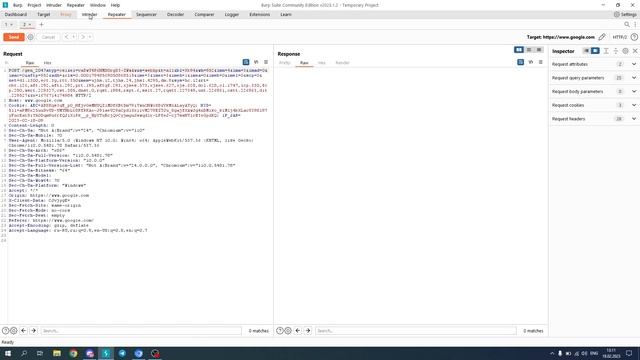Open the Intruder menu in menu bar
The height and width of the screenshot is (360, 640).
pyautogui.click(x=53, y=5)
